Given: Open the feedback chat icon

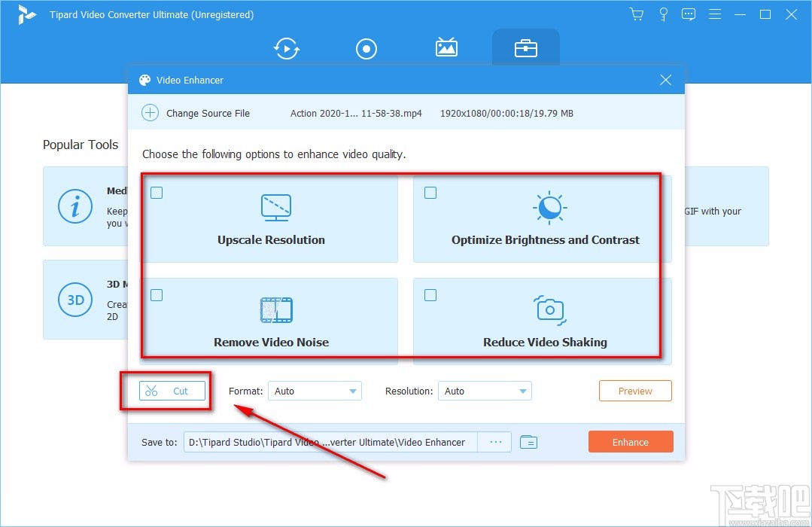Looking at the screenshot, I should (689, 14).
